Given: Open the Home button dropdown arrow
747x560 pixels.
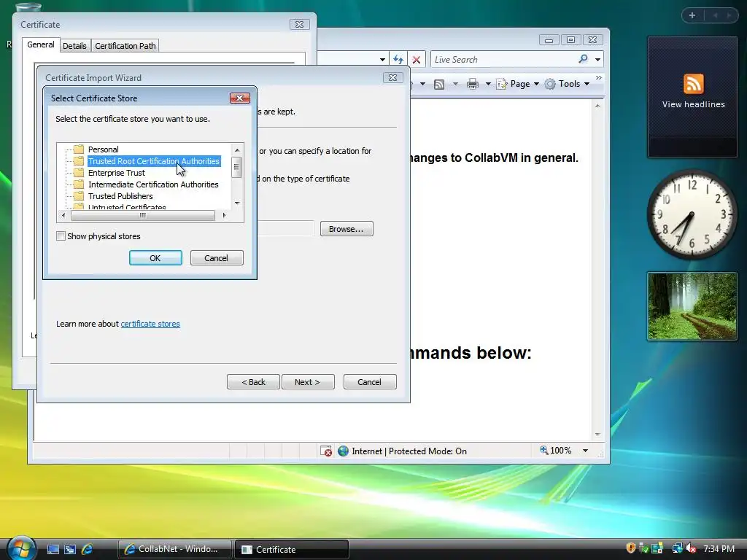Looking at the screenshot, I should (422, 85).
